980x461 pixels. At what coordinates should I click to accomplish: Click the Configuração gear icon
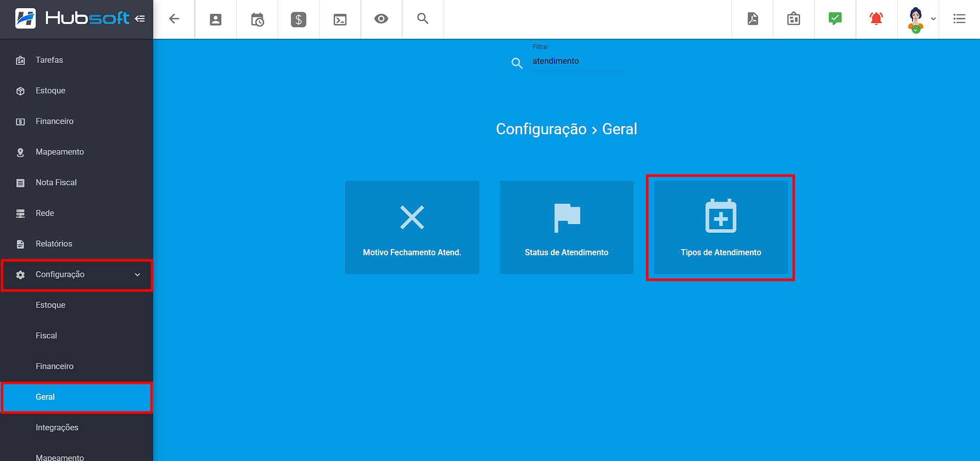click(x=20, y=275)
